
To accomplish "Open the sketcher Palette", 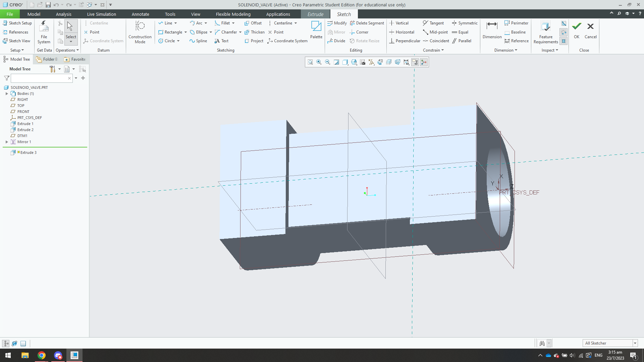I will (316, 30).
